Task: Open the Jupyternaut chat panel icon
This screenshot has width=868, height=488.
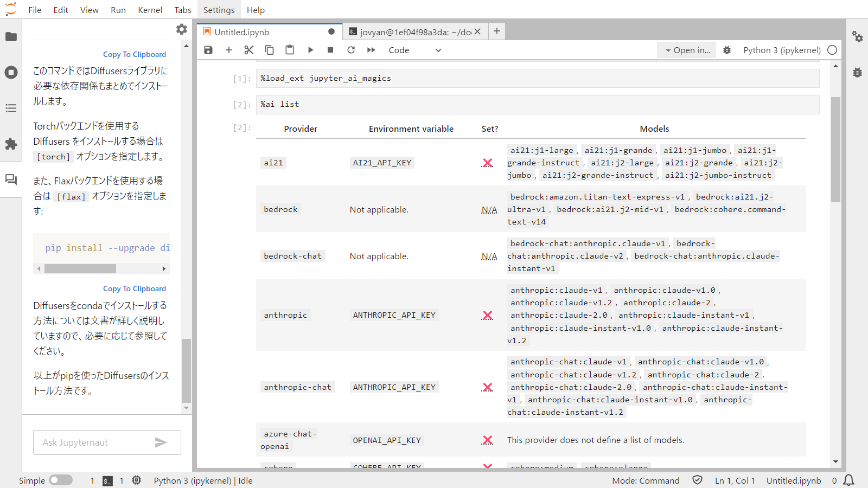Action: [x=11, y=179]
